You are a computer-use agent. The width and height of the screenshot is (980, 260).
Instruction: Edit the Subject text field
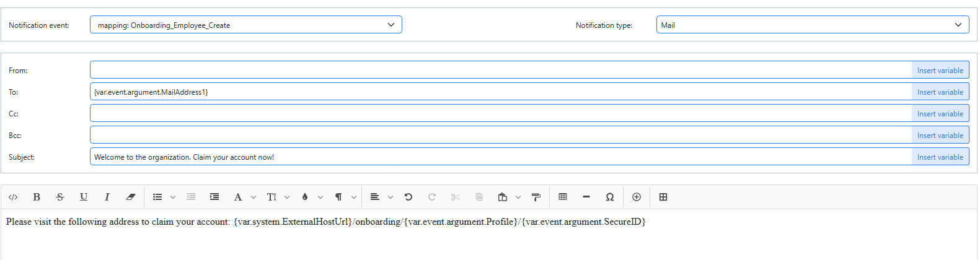click(x=501, y=157)
